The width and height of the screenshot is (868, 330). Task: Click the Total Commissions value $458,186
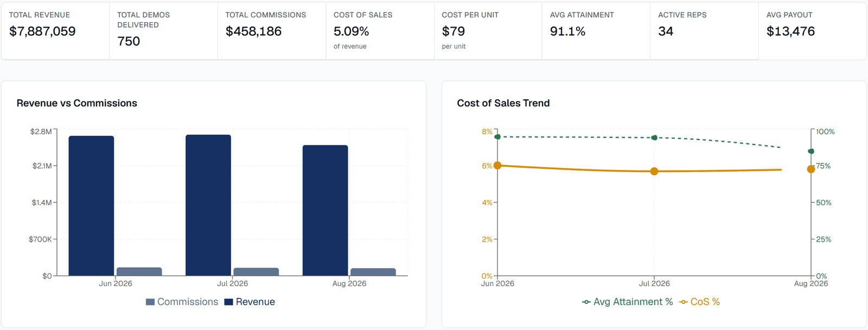[253, 31]
